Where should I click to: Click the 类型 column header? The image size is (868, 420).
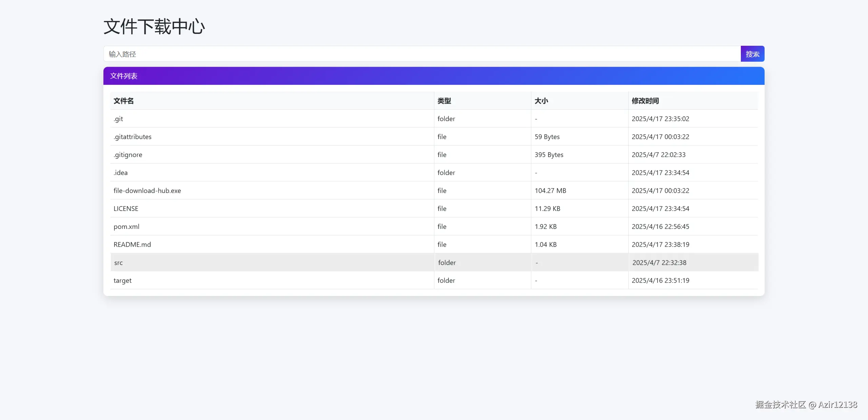(x=444, y=101)
